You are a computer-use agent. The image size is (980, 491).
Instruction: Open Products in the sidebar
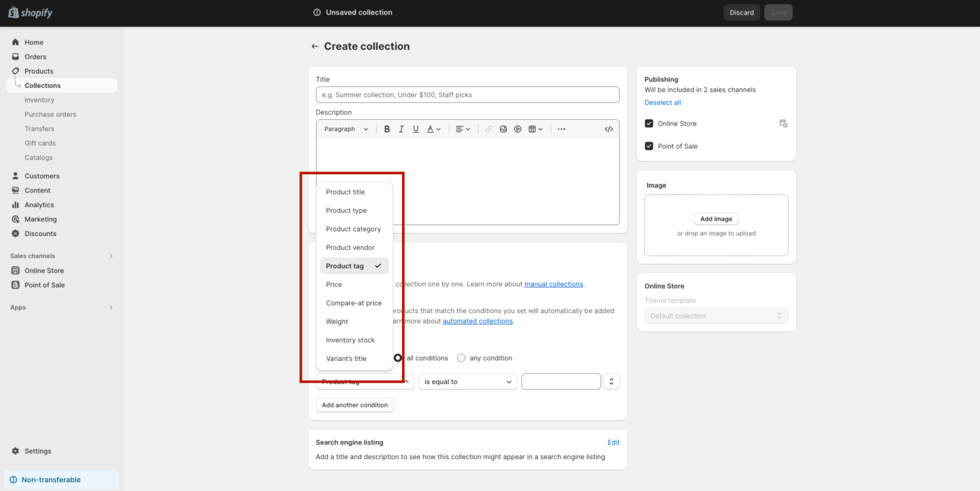(x=39, y=71)
